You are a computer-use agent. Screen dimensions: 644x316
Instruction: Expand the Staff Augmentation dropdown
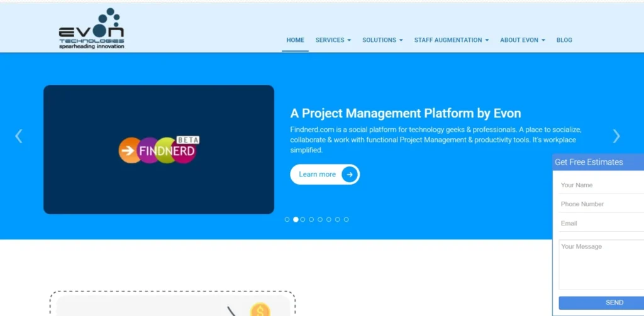(452, 40)
